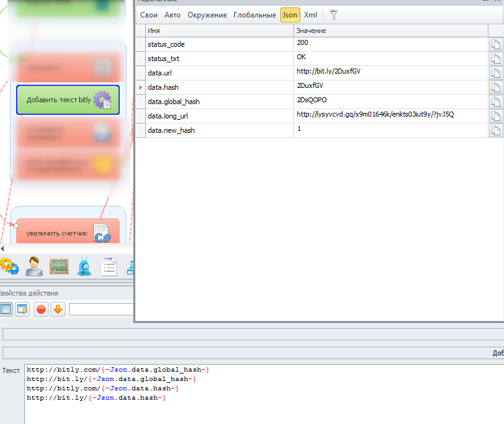Open the variables filter funnel
The image size is (504, 424).
click(334, 15)
